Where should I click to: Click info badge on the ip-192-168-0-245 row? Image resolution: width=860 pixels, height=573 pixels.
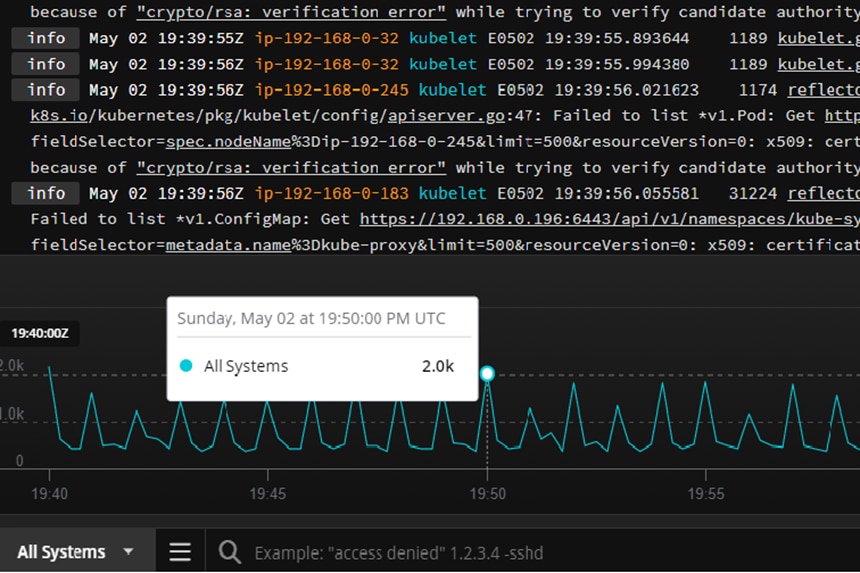tap(46, 90)
